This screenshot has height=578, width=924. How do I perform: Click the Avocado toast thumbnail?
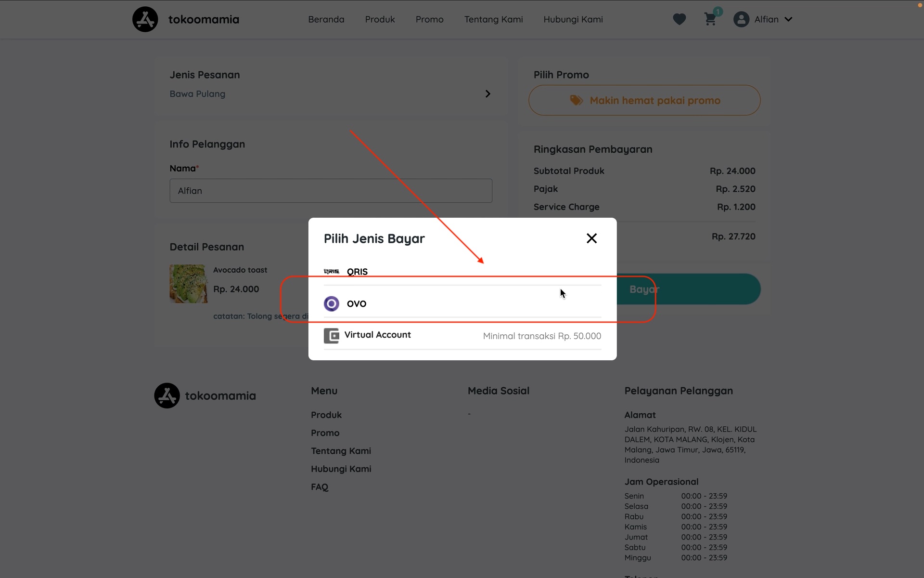point(189,284)
